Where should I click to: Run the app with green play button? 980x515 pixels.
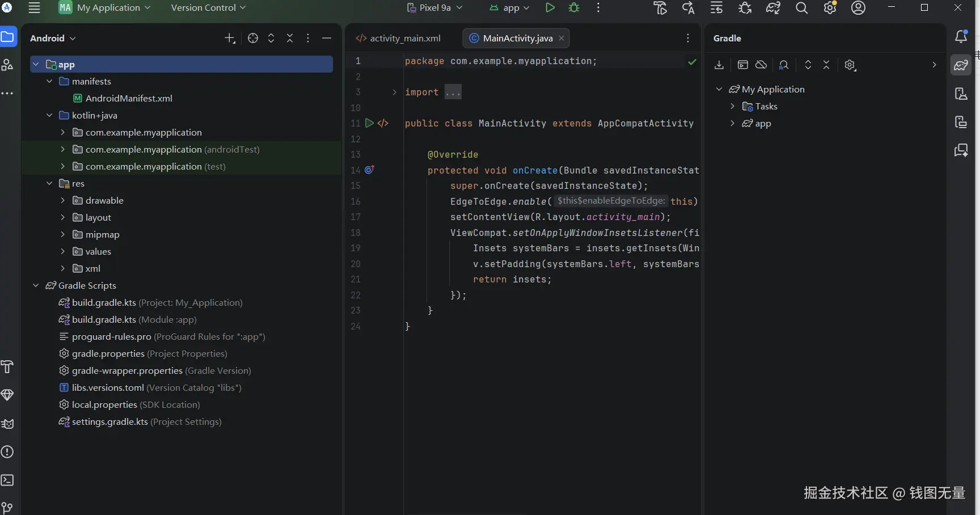coord(550,8)
